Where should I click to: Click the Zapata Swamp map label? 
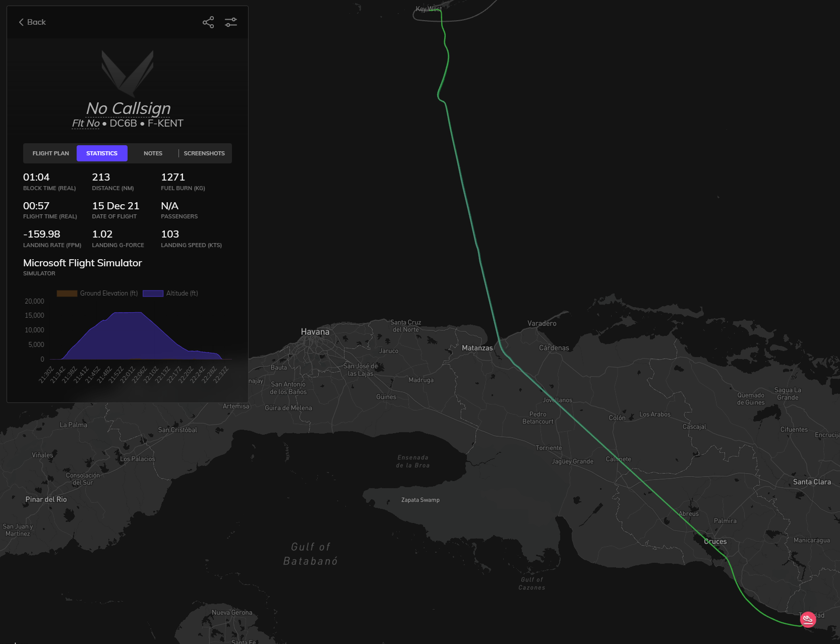coord(421,500)
